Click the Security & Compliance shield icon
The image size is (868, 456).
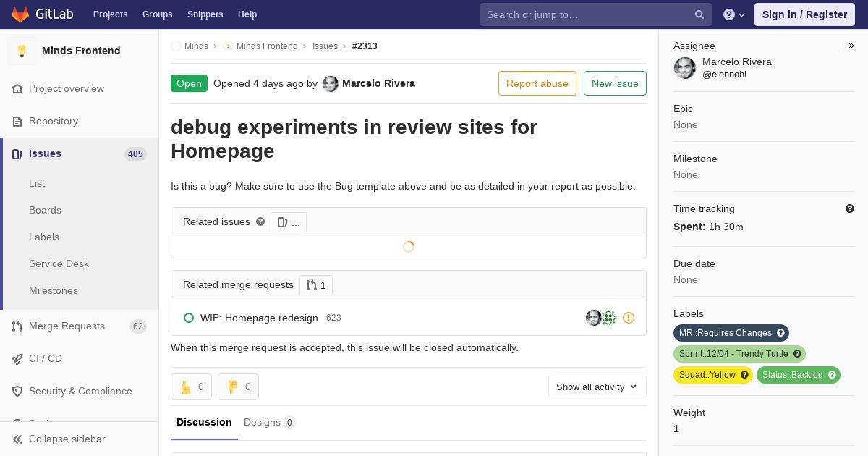(17, 391)
